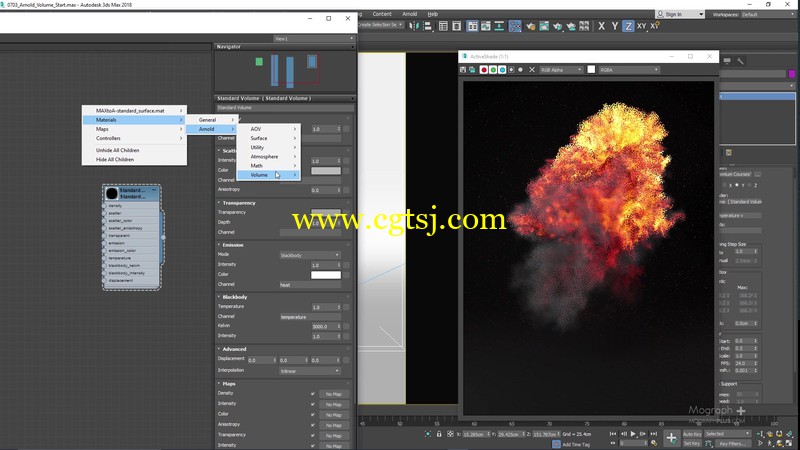Toggle Anisotropy map checkbox
Viewport: 800px width, 450px height.
tap(312, 425)
